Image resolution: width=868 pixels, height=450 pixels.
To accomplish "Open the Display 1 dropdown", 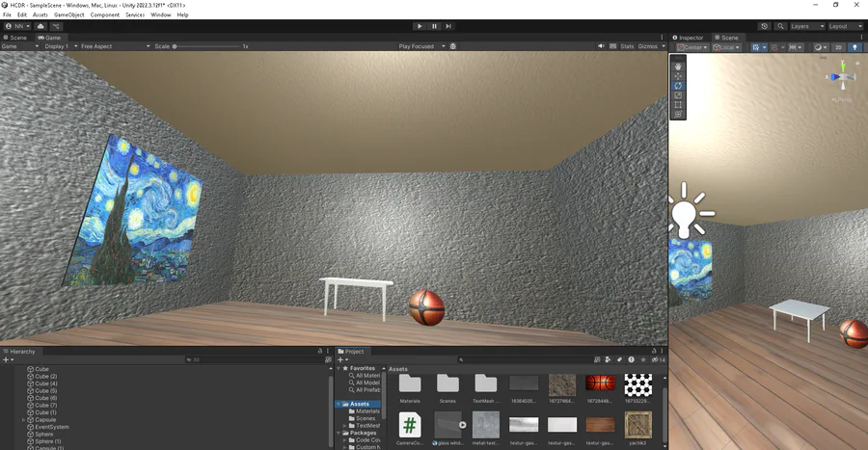I will (x=61, y=46).
